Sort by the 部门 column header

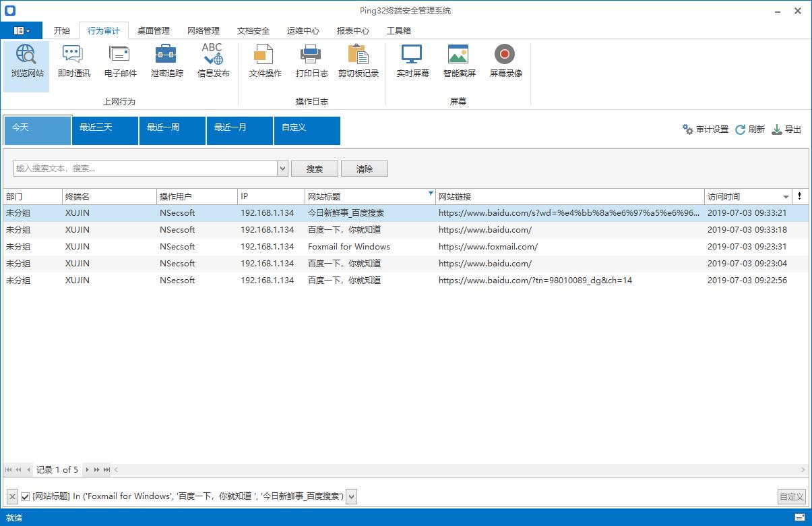[x=32, y=197]
